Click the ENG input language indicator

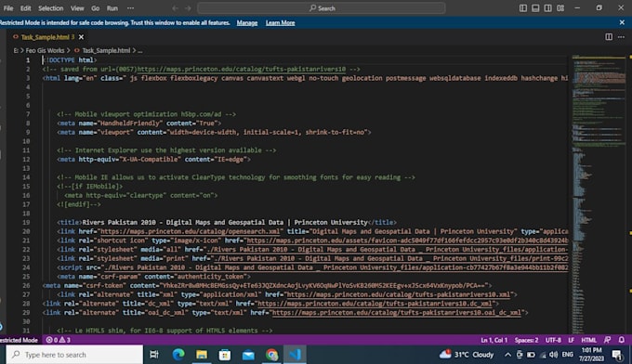[568, 355]
